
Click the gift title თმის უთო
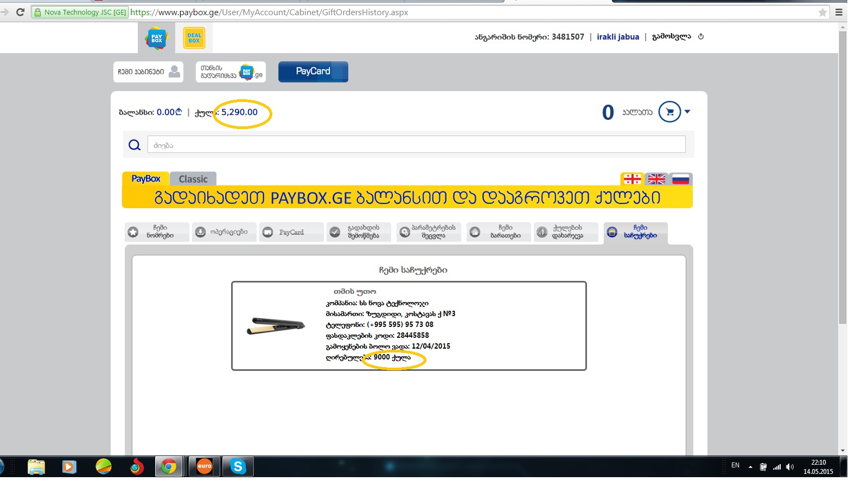click(x=355, y=292)
